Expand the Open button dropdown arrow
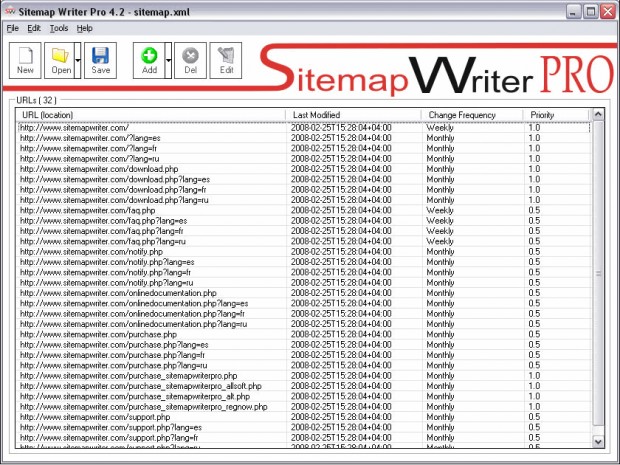 click(78, 60)
